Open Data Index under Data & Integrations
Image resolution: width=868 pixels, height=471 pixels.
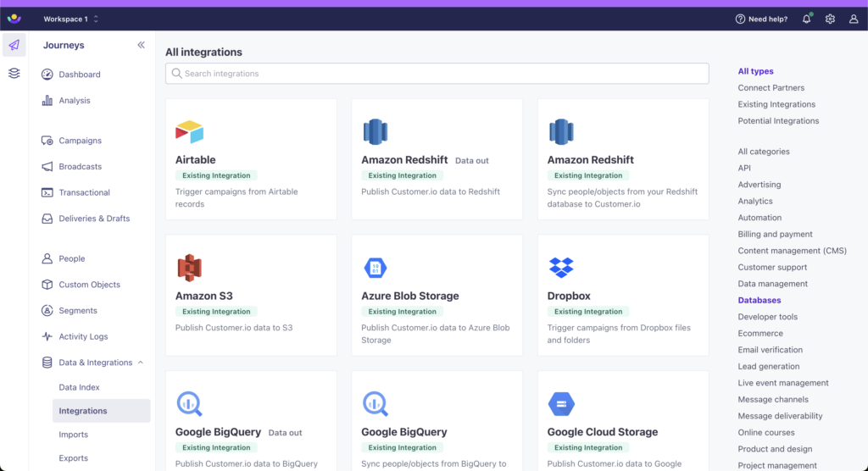pyautogui.click(x=79, y=387)
